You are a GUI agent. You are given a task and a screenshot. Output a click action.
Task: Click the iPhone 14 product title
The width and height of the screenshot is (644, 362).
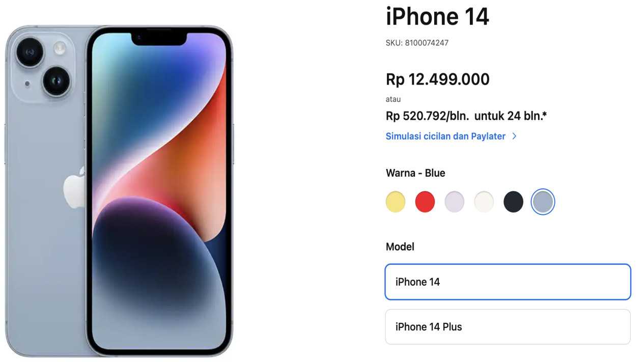pos(437,16)
